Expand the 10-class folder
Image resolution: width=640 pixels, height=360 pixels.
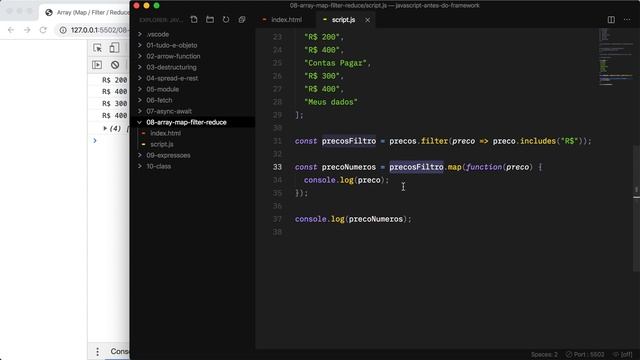pyautogui.click(x=158, y=167)
